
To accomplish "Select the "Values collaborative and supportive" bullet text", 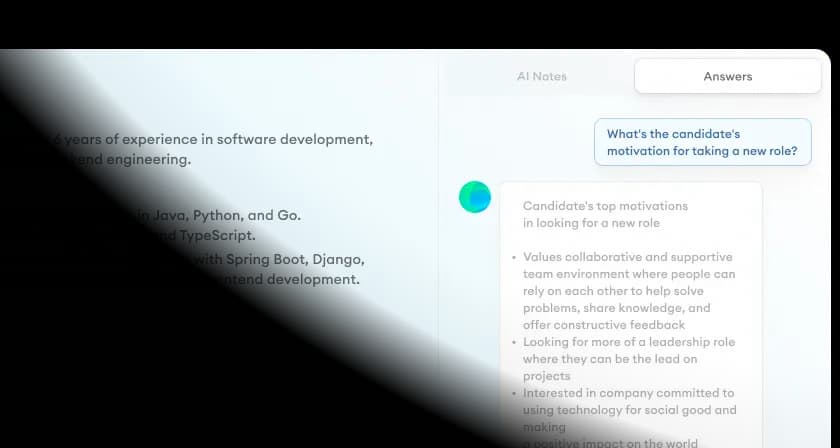I will pyautogui.click(x=627, y=257).
